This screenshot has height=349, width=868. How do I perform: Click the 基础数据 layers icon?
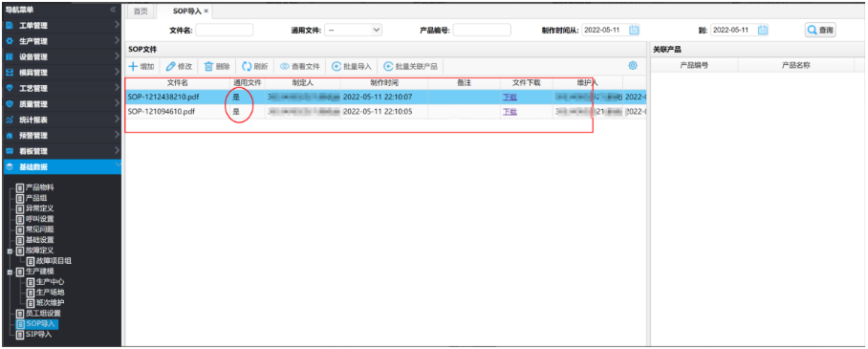click(10, 166)
